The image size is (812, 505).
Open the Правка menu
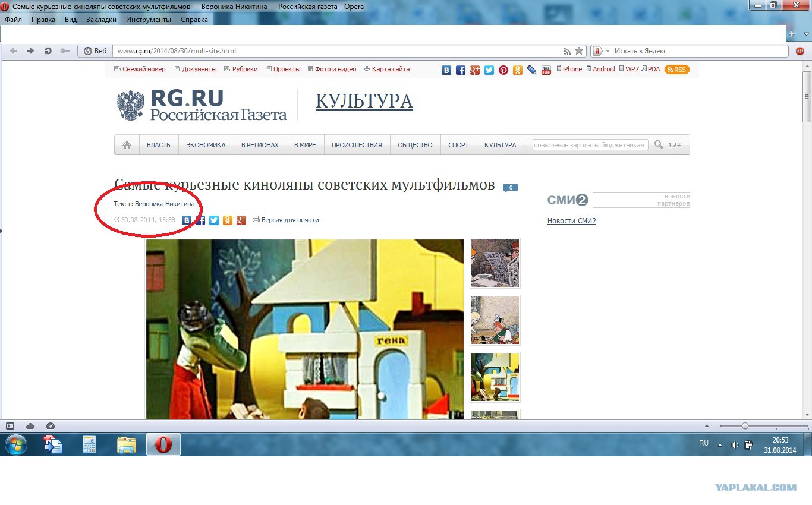pyautogui.click(x=43, y=20)
